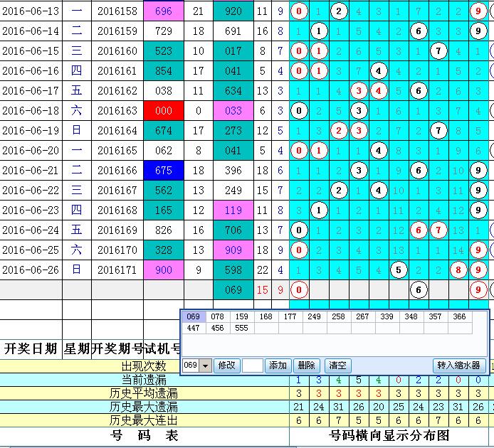
Task: Select the 历史最大遗漏 statistics row label
Action: click(144, 407)
